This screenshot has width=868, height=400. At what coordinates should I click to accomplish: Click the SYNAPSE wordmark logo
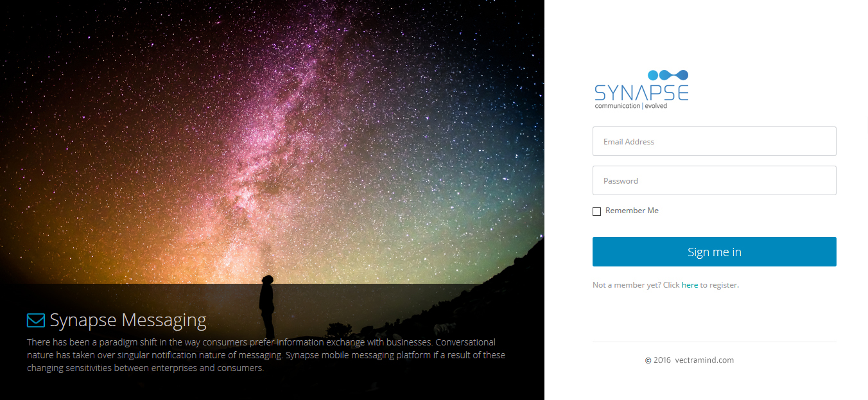pyautogui.click(x=641, y=92)
